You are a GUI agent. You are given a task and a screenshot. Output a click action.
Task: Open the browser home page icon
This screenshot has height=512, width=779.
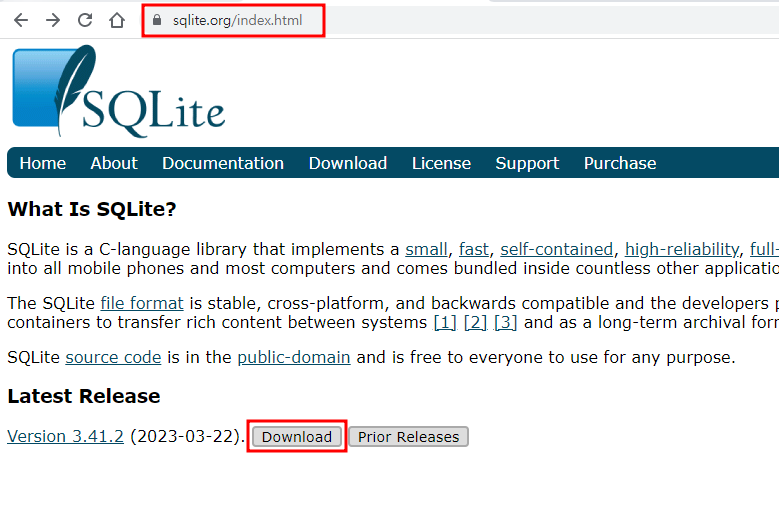coord(117,20)
